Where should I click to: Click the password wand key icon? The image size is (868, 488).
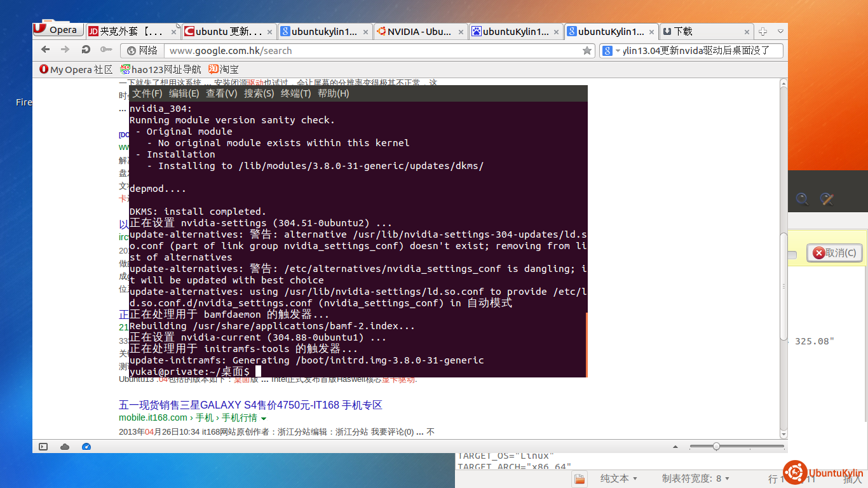106,50
